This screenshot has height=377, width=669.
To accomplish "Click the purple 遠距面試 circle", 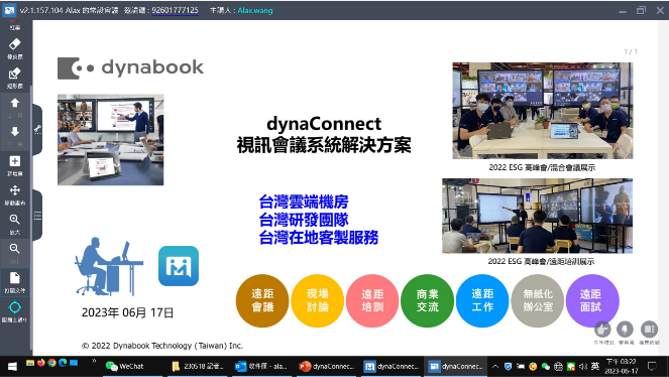I will (x=592, y=301).
